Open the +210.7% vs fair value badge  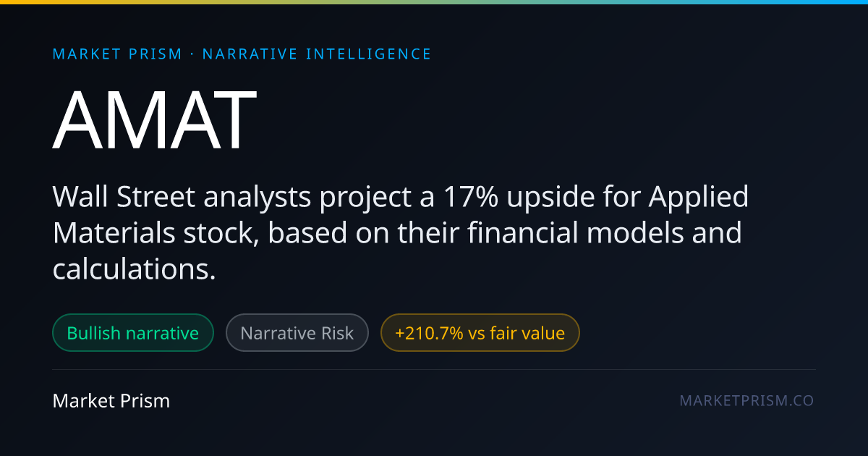(x=480, y=333)
